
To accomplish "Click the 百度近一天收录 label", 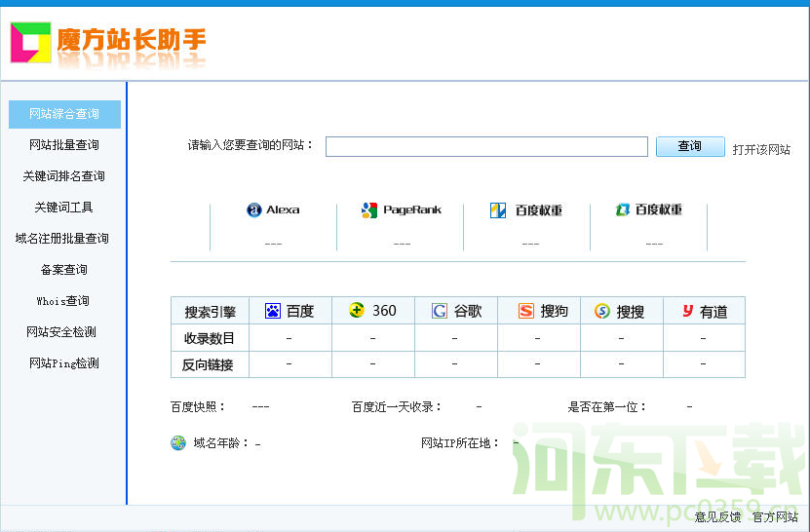I will point(396,407).
